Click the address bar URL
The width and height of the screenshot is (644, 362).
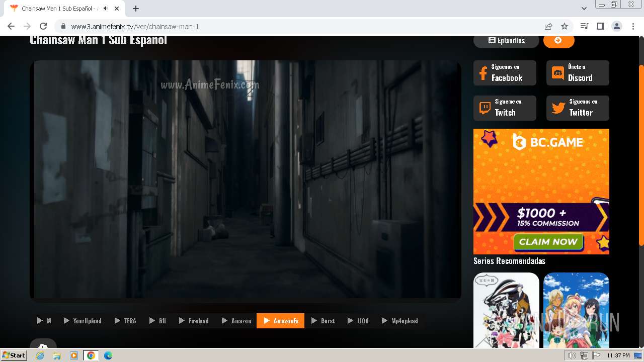(x=135, y=27)
